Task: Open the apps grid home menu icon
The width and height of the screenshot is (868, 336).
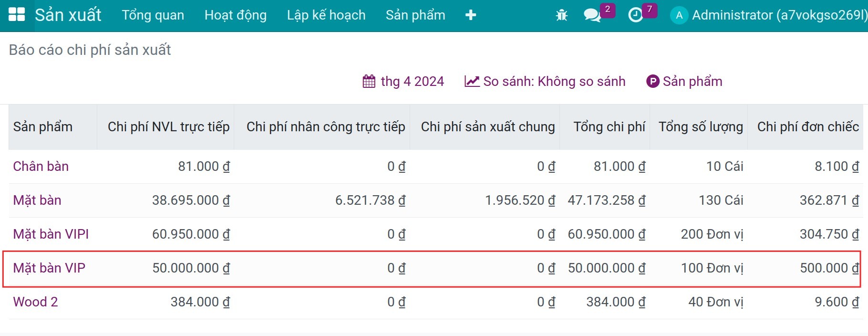Action: 17,15
